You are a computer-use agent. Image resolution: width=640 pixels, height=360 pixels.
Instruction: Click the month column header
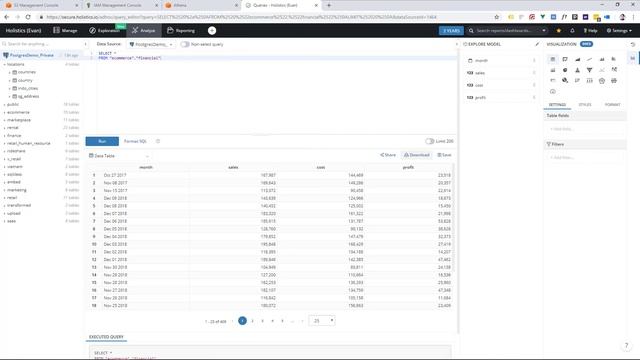point(146,167)
